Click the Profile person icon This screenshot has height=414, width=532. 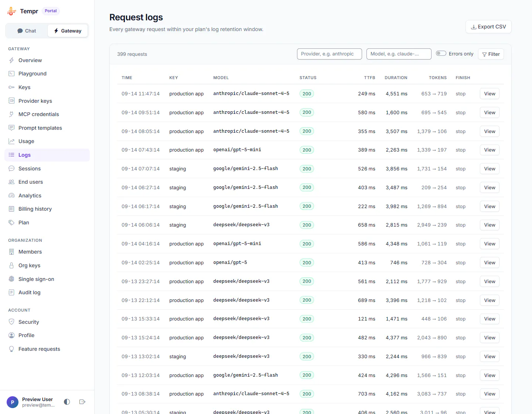(11, 335)
